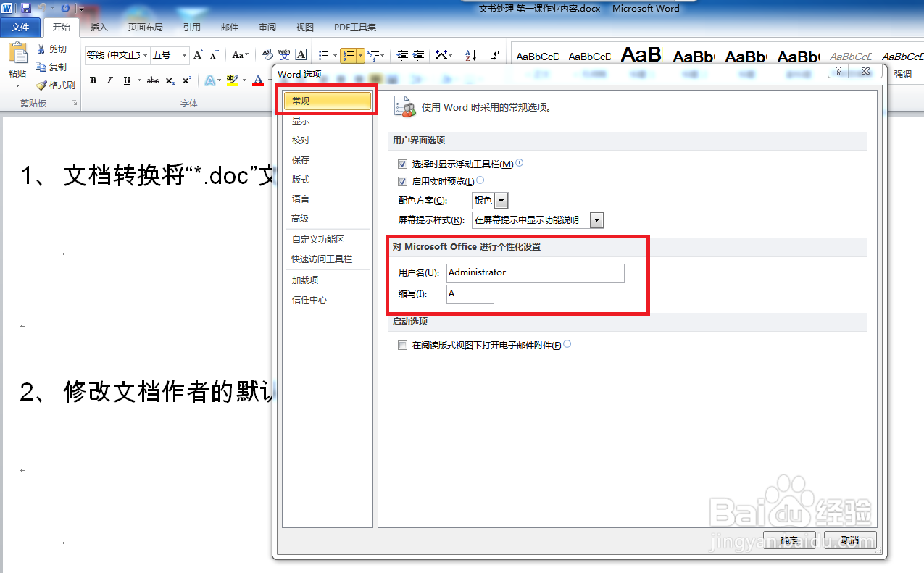Switch to the PDF工具集 ribbon tab
Viewport: 924px width, 573px height.
[x=355, y=28]
